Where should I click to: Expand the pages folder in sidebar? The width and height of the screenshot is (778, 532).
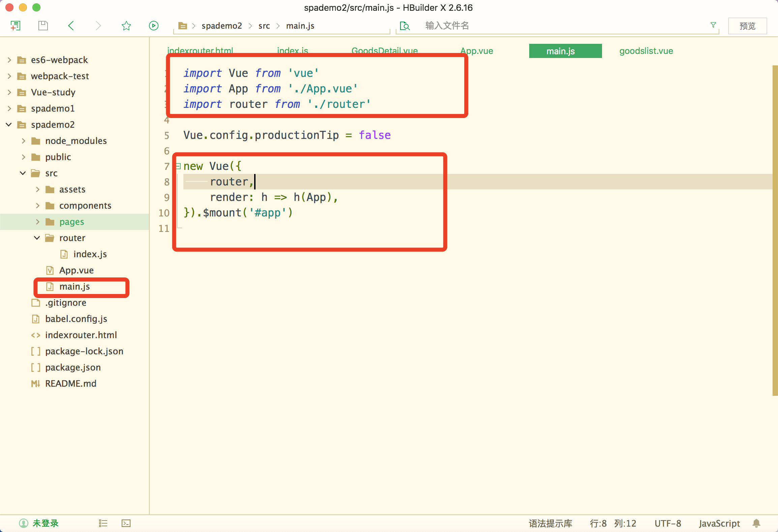click(37, 222)
